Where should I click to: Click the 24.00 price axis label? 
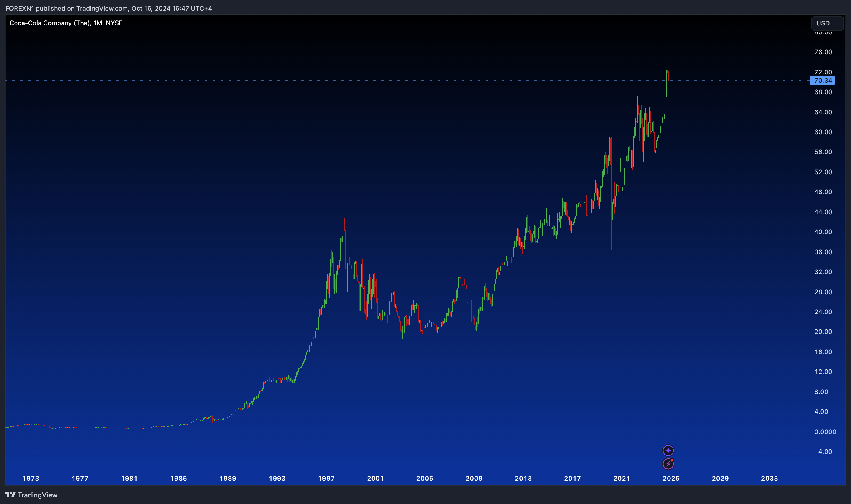click(823, 312)
